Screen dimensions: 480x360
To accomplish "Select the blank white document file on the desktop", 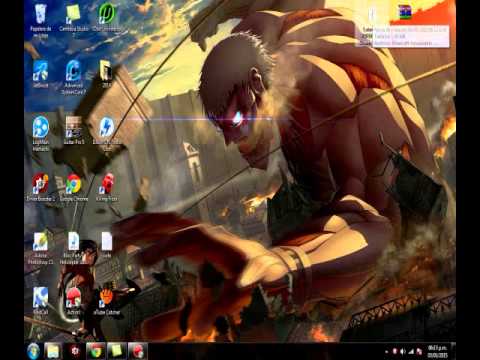I will coord(107,245).
